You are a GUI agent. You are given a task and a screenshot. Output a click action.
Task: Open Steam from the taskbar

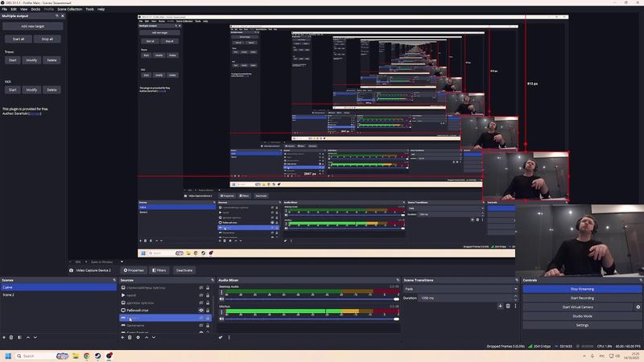[98, 356]
